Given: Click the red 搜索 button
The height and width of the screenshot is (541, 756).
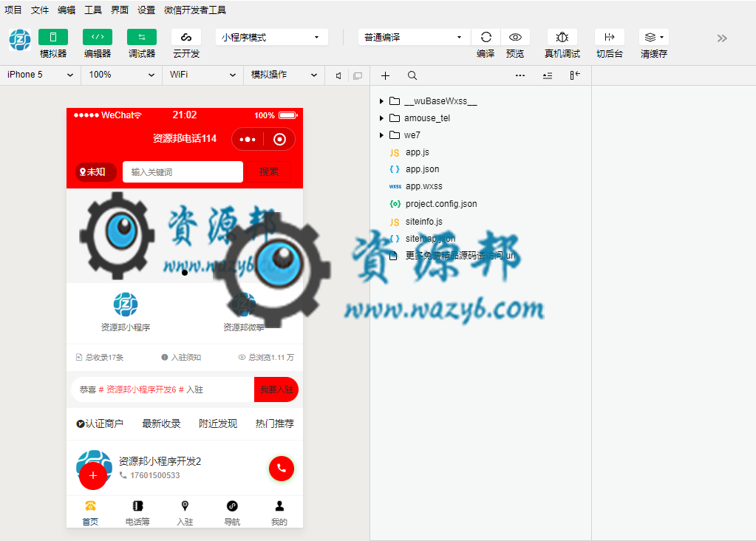Looking at the screenshot, I should point(268,171).
